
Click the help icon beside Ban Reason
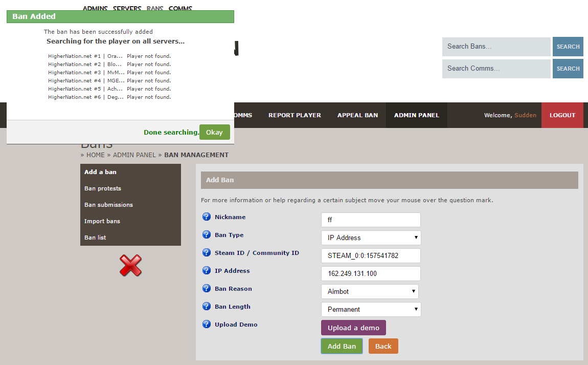tap(206, 288)
